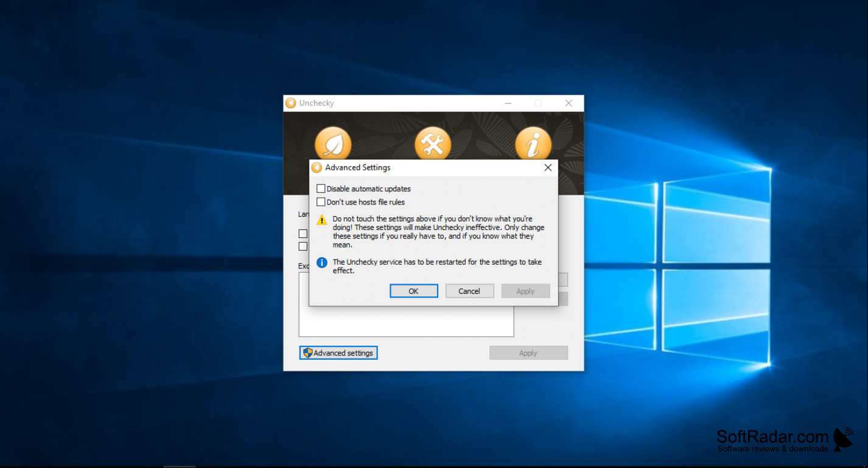The width and height of the screenshot is (868, 468).
Task: Click Apply in the Unchecky main window
Action: (528, 353)
